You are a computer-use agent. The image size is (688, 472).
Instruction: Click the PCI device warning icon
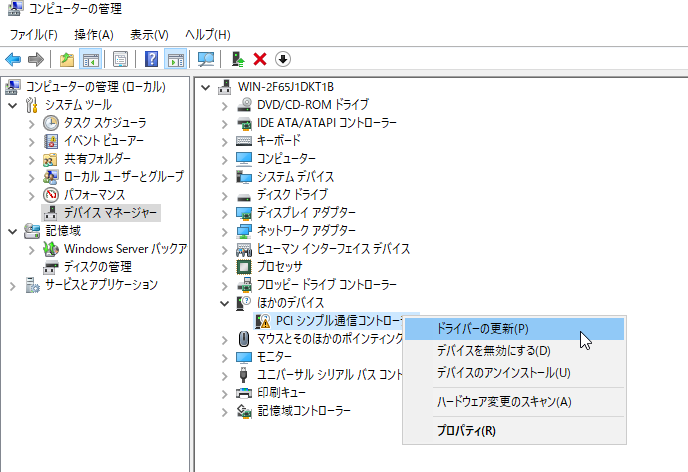263,321
